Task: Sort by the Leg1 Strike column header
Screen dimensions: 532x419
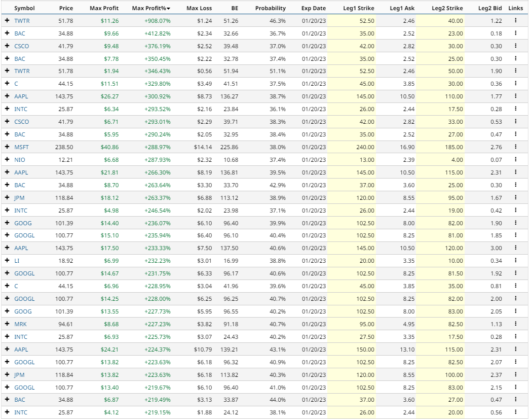Action: pos(359,8)
